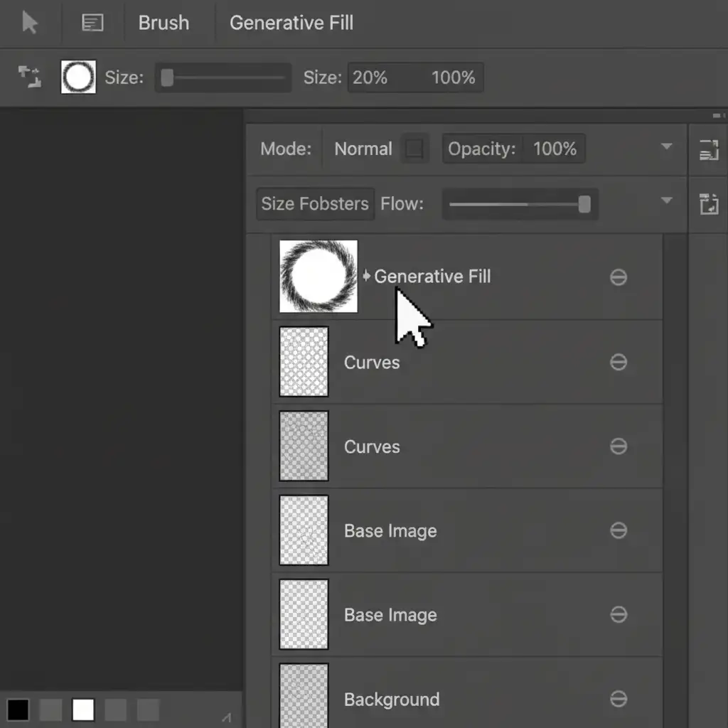728x728 pixels.
Task: Expand the dropdown arrow in Opacity row
Action: coord(666,147)
